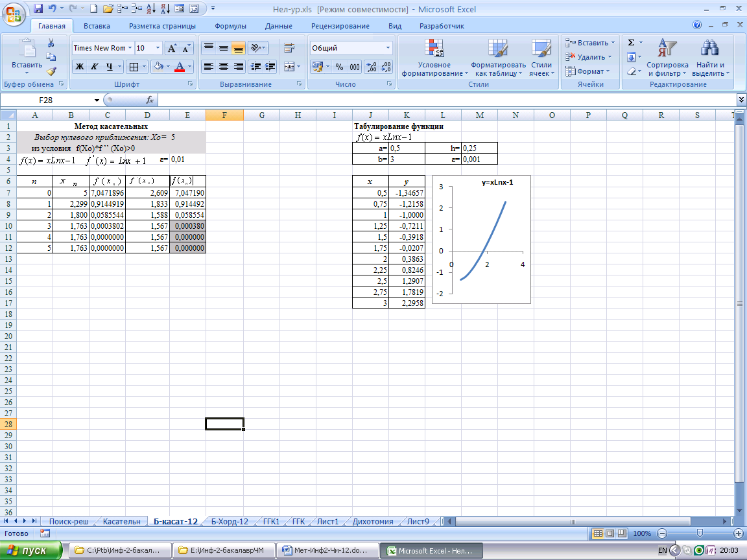Toggle bold formatting (Ж)
This screenshot has height=560, width=747.
point(79,67)
